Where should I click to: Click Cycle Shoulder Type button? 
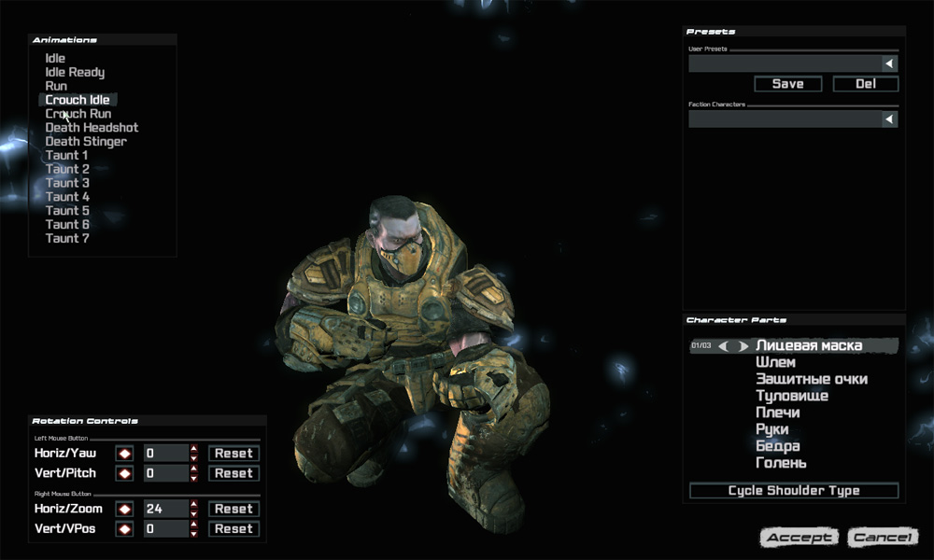click(793, 490)
